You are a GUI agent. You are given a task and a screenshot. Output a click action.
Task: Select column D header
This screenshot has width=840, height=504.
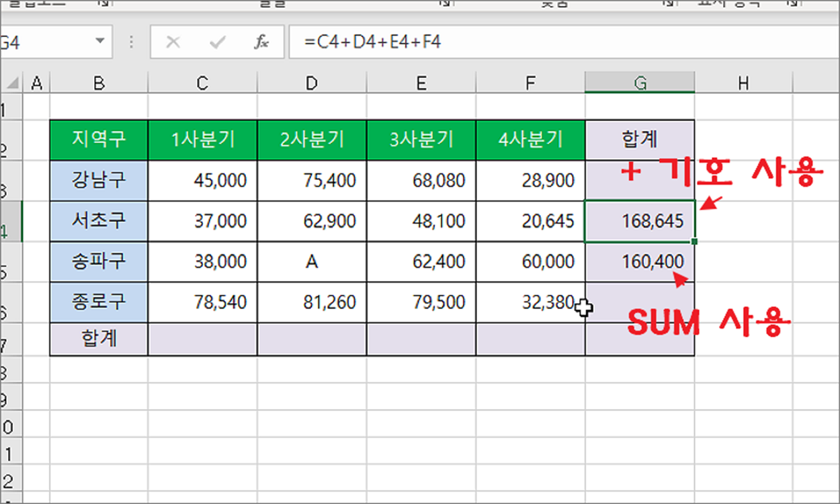coord(312,83)
